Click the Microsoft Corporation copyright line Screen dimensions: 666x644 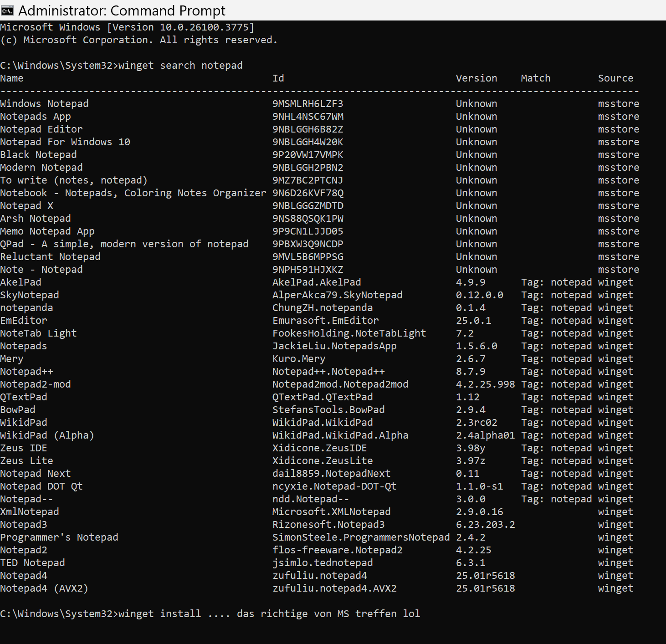(139, 40)
